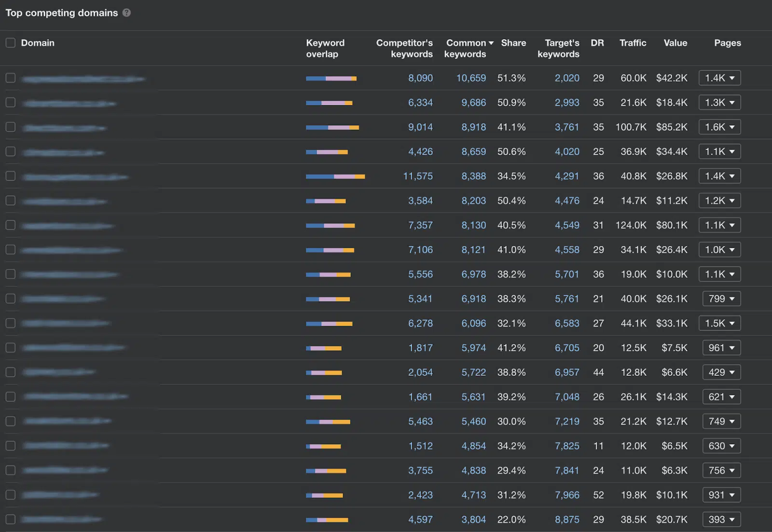Open common keywords count 4,713
772x532 pixels.
474,495
